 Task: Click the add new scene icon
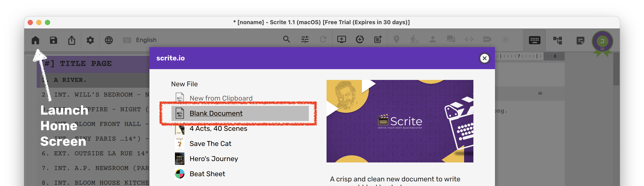(x=341, y=40)
